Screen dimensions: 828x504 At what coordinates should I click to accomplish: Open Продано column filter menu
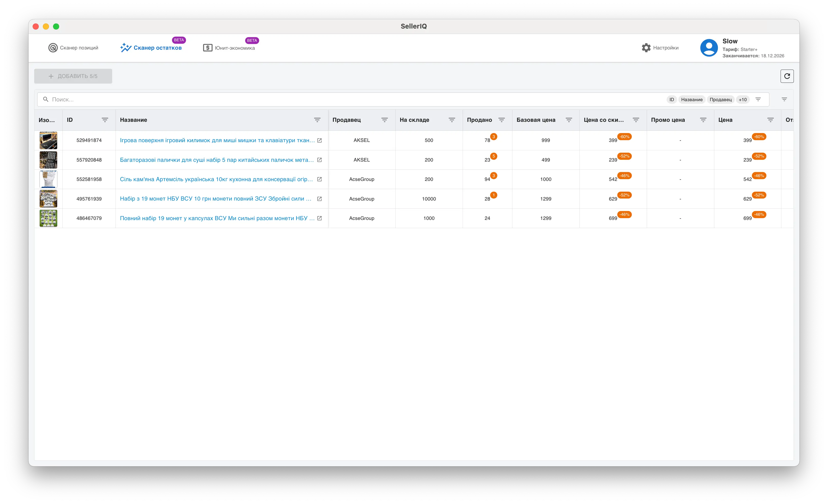point(502,120)
